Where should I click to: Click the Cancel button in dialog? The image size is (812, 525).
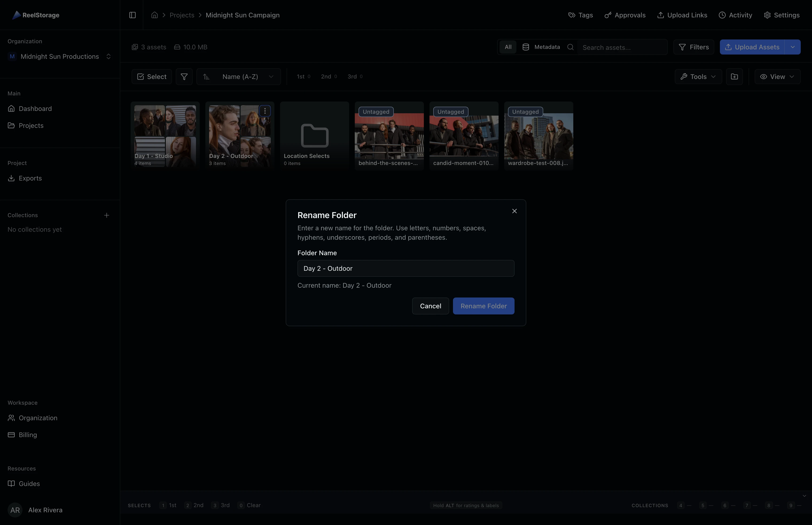click(x=430, y=306)
